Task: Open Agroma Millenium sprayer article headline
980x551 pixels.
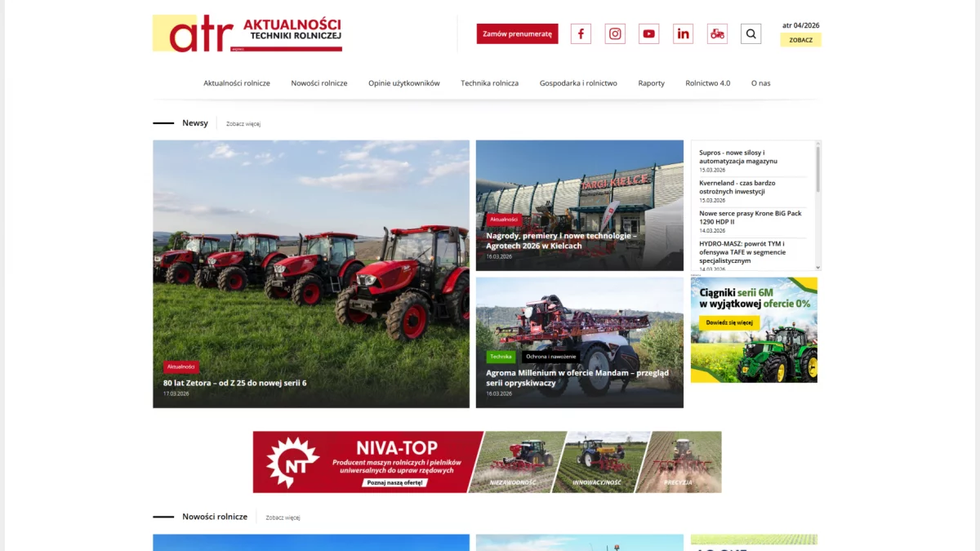Action: 577,377
